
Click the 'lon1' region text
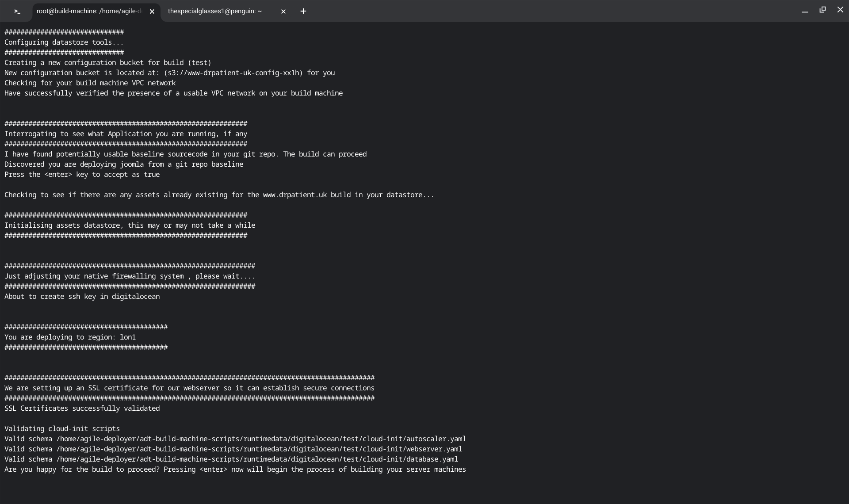click(x=128, y=337)
